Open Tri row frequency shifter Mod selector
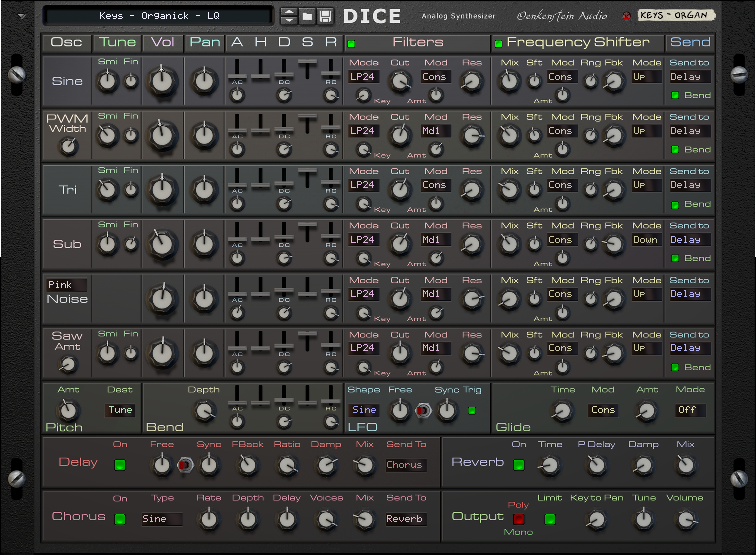The image size is (756, 555). tap(562, 185)
